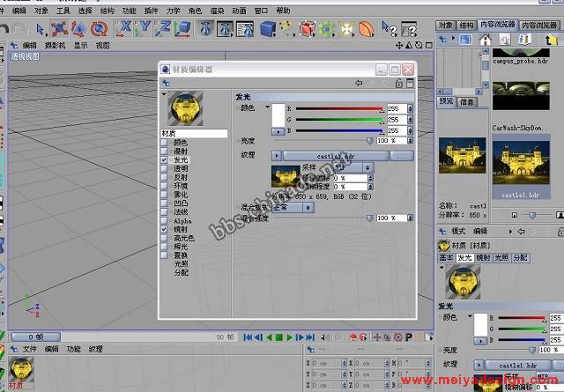Screen dimensions: 564x392
Task: Click the render active view icon
Action: point(205,29)
